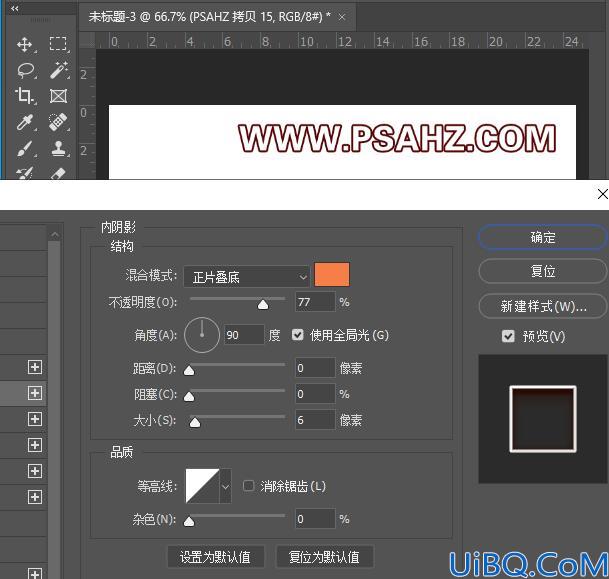Screen dimensions: 609x579
Task: Select the Clone Stamp tool
Action: coord(59,149)
